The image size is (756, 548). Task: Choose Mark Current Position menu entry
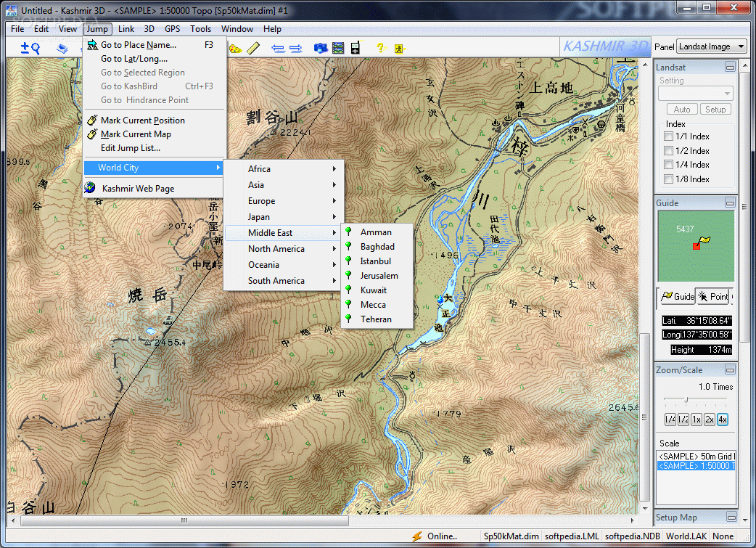[x=155, y=120]
